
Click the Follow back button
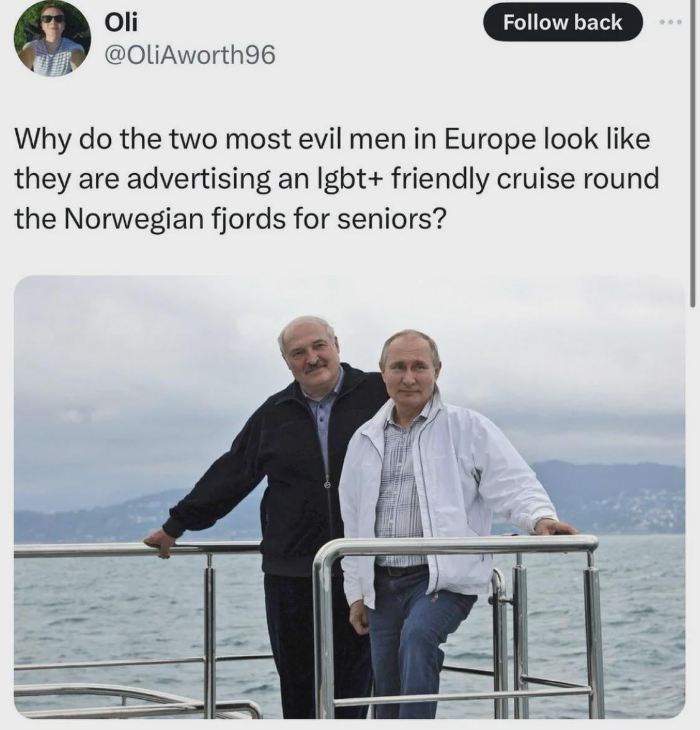pyautogui.click(x=563, y=22)
